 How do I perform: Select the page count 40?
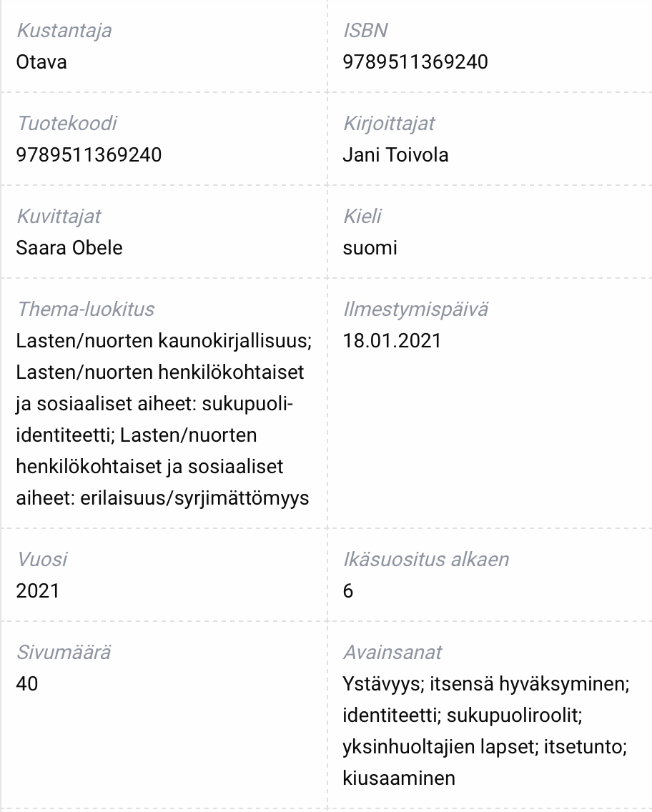(27, 683)
